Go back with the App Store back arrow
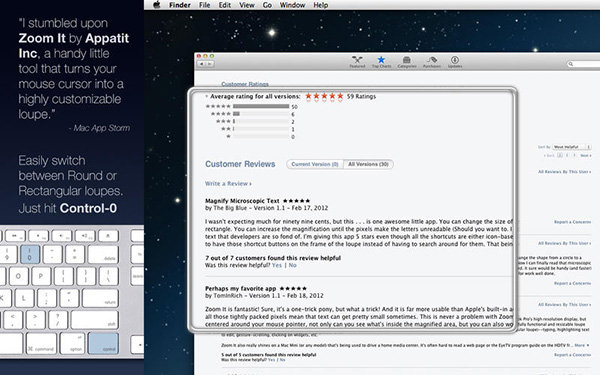The height and width of the screenshot is (375, 600). [201, 64]
